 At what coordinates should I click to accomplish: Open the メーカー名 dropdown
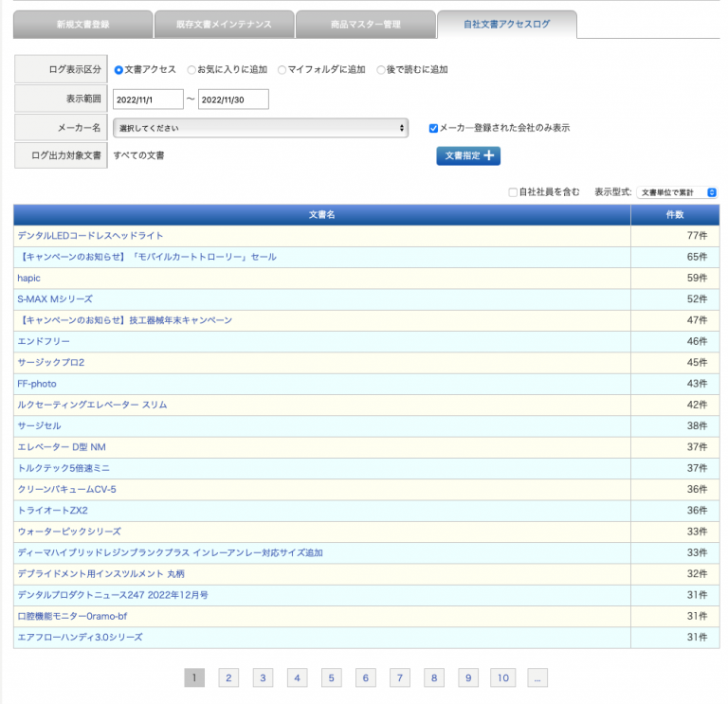click(x=261, y=128)
